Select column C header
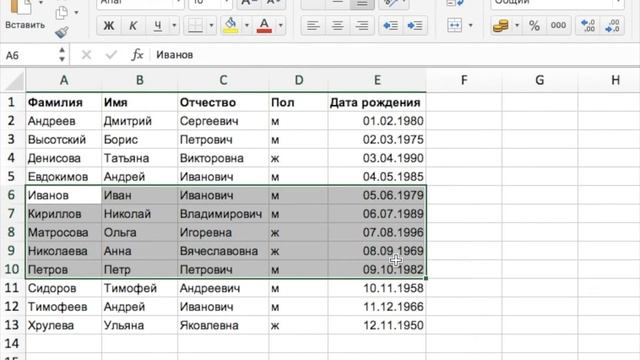This screenshot has height=360, width=640. tap(223, 80)
